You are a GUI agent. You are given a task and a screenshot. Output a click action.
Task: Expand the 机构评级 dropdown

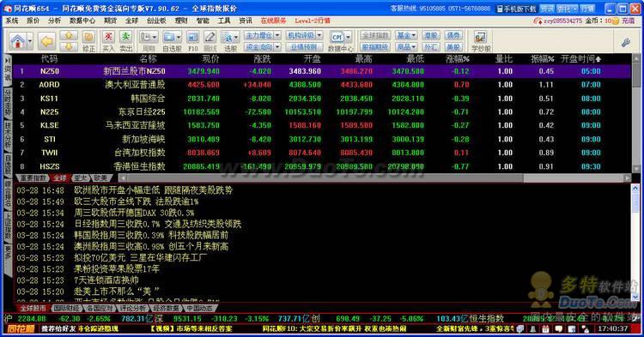point(319,36)
